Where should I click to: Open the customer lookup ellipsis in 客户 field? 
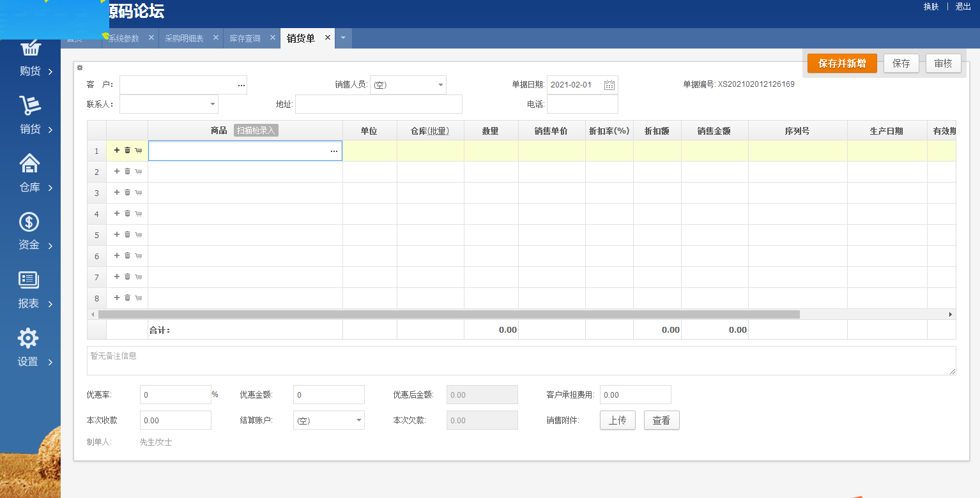pos(241,84)
